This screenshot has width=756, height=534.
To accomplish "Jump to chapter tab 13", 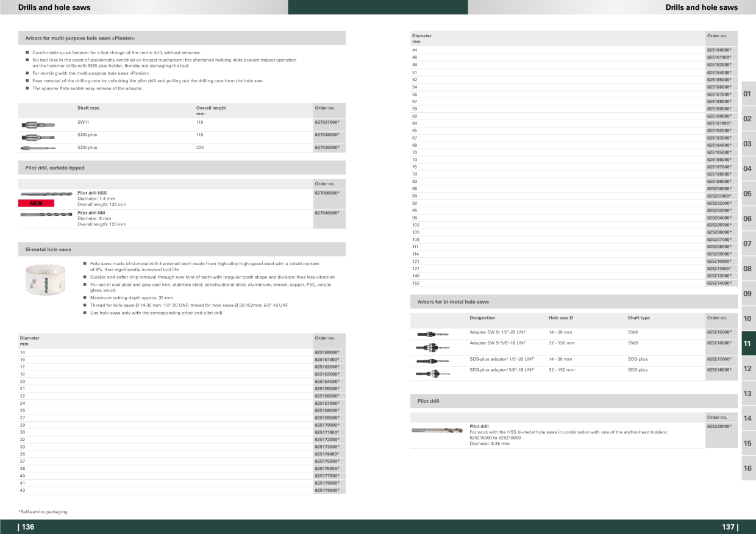I will point(748,394).
